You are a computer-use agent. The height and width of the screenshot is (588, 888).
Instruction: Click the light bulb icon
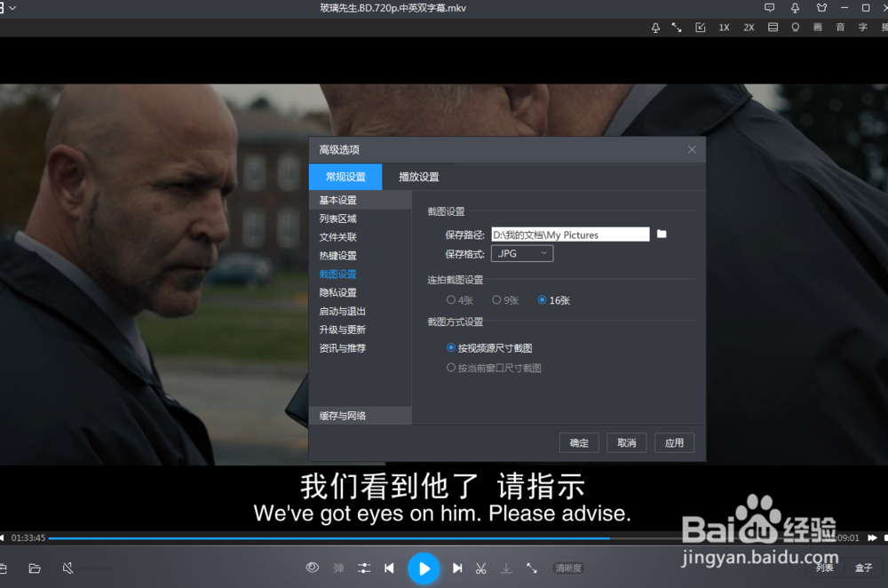tap(795, 28)
